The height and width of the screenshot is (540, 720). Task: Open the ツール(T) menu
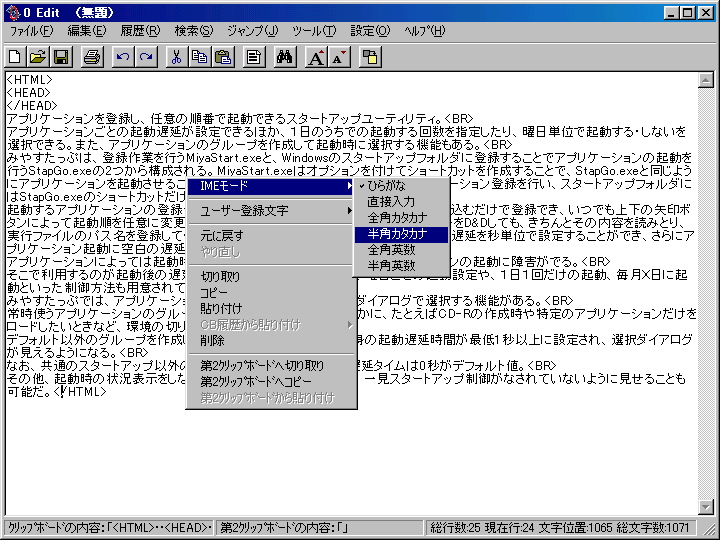click(x=314, y=31)
